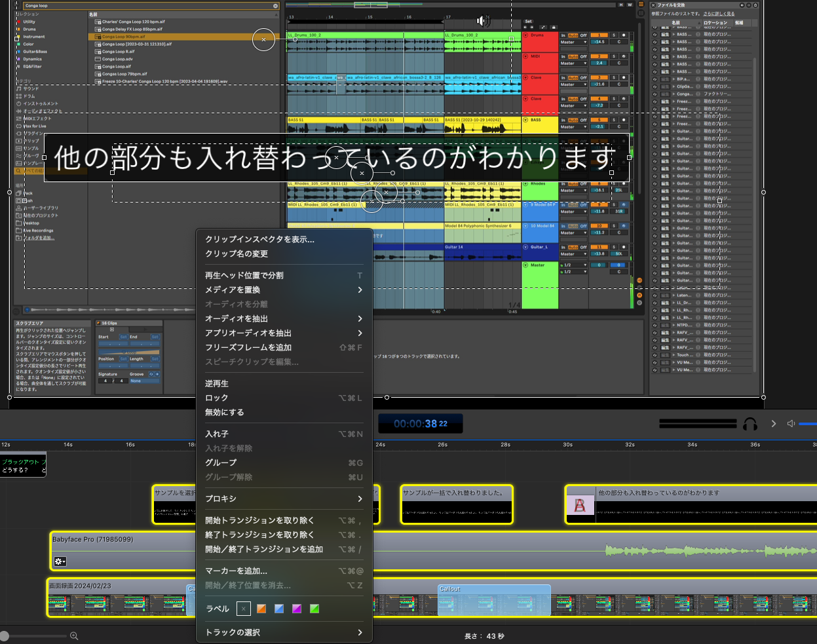Expand the メディアを置換 submenu
The width and height of the screenshot is (817, 644).
coord(283,290)
